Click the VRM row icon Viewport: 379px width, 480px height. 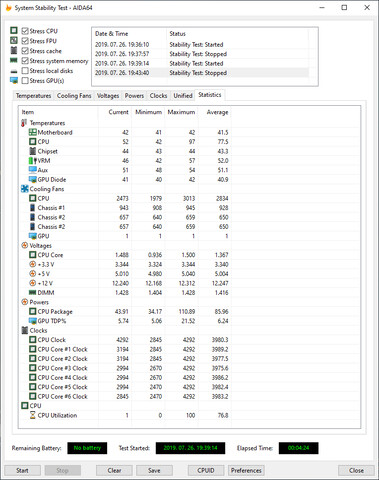click(32, 161)
